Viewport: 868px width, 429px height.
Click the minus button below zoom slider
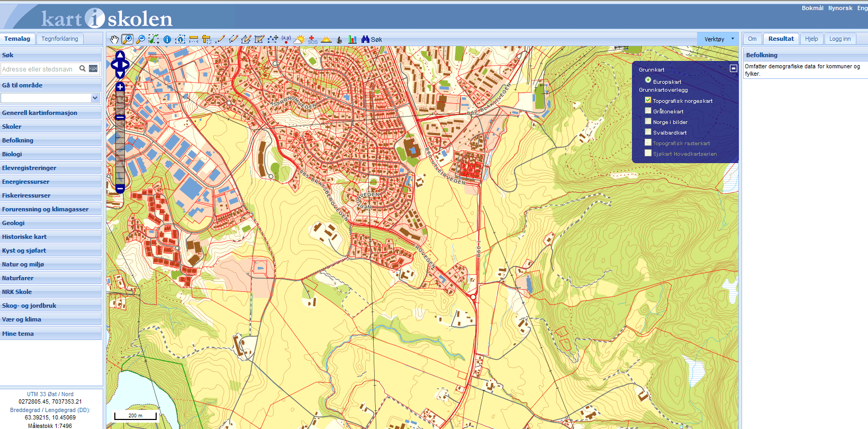(120, 189)
